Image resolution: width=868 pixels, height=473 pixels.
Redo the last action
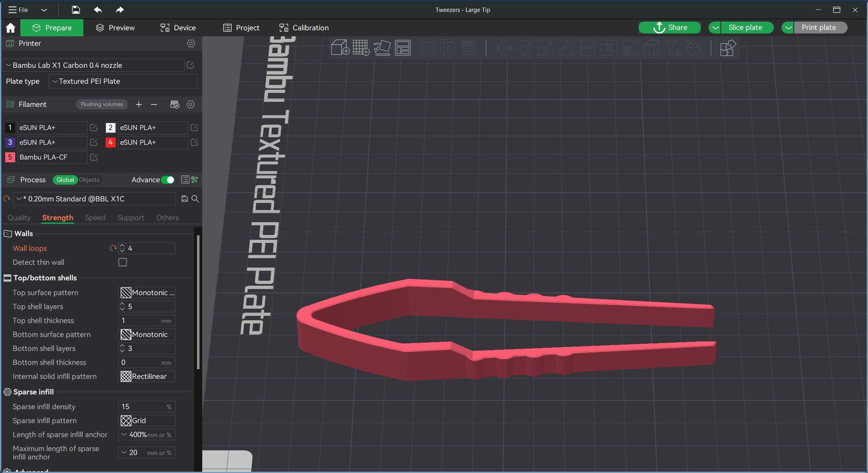pyautogui.click(x=120, y=10)
